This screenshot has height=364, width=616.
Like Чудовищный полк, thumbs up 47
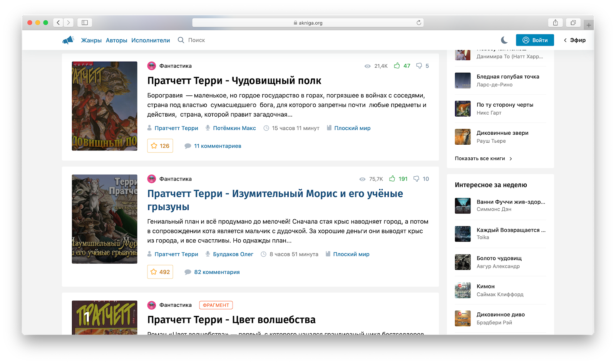pos(402,66)
